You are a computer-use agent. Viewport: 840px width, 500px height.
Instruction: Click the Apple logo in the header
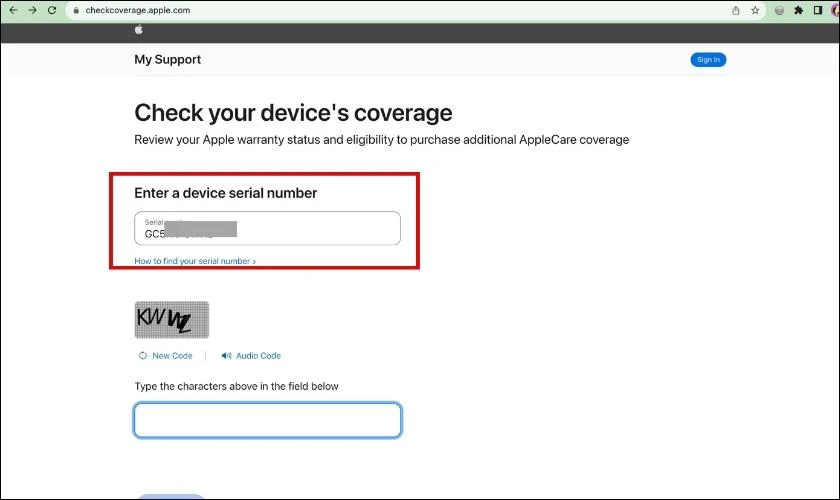[139, 30]
